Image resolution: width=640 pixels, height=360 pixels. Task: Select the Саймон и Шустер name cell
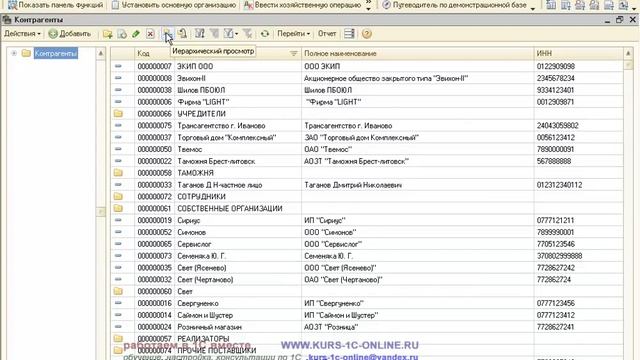click(x=238, y=315)
